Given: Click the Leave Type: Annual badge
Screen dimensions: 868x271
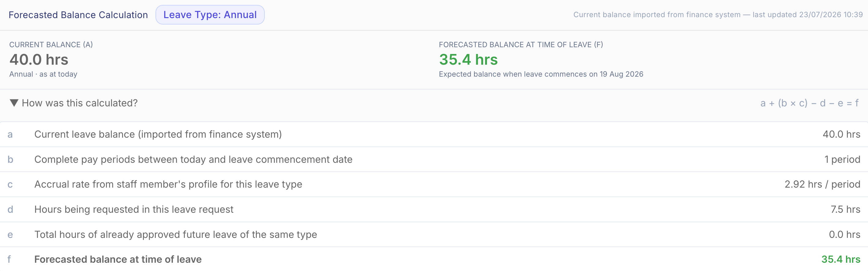Looking at the screenshot, I should pos(210,15).
